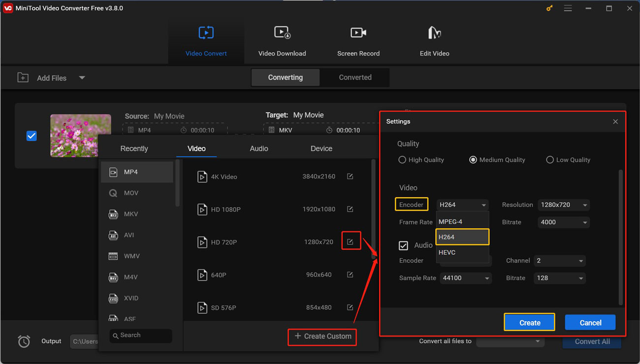
Task: Choose H264 from encoder list
Action: tap(462, 237)
